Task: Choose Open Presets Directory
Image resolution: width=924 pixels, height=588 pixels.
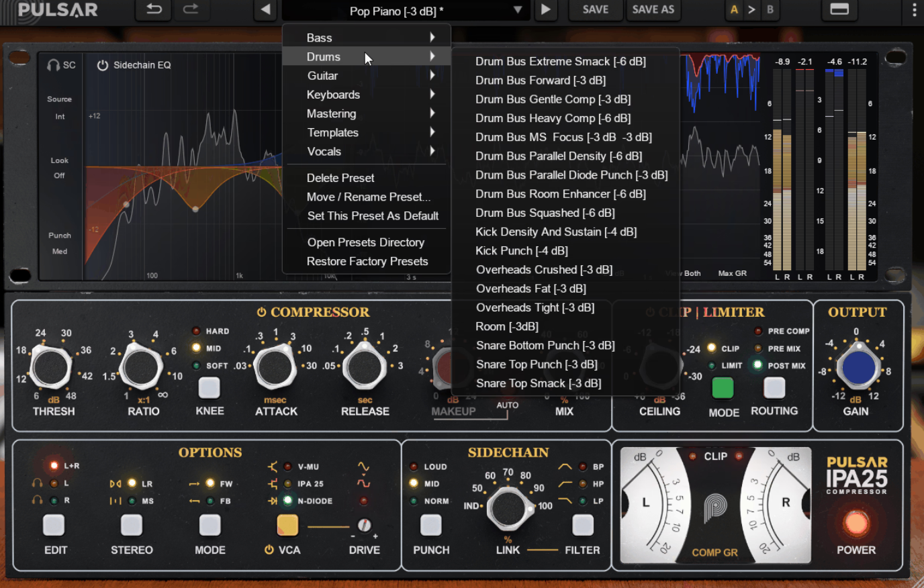Action: [367, 242]
